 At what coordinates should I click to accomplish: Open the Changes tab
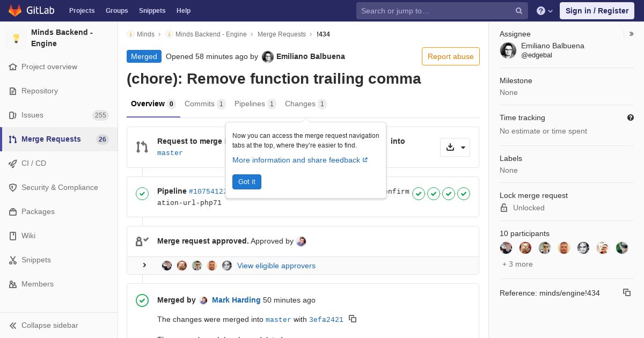(x=305, y=104)
